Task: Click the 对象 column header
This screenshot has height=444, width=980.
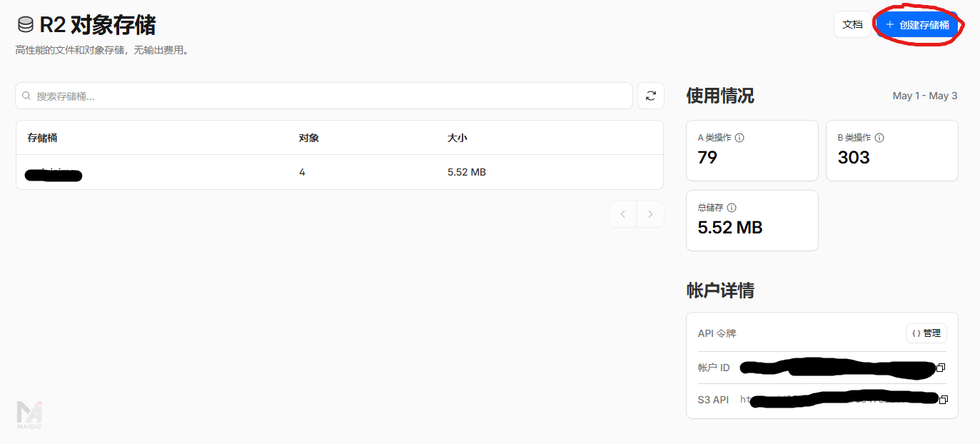Action: point(309,138)
